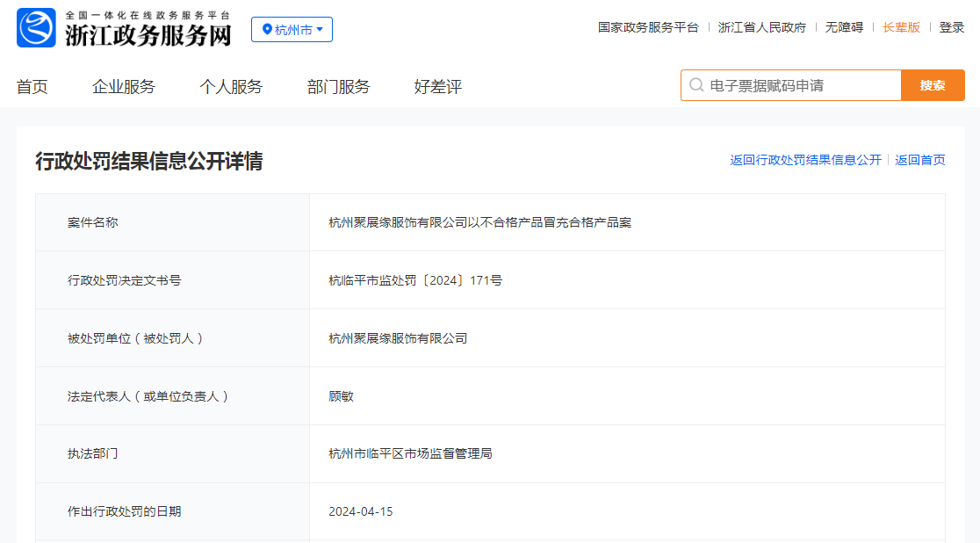Select the 行政处罚决定文书号 label
The width and height of the screenshot is (980, 543).
[125, 280]
